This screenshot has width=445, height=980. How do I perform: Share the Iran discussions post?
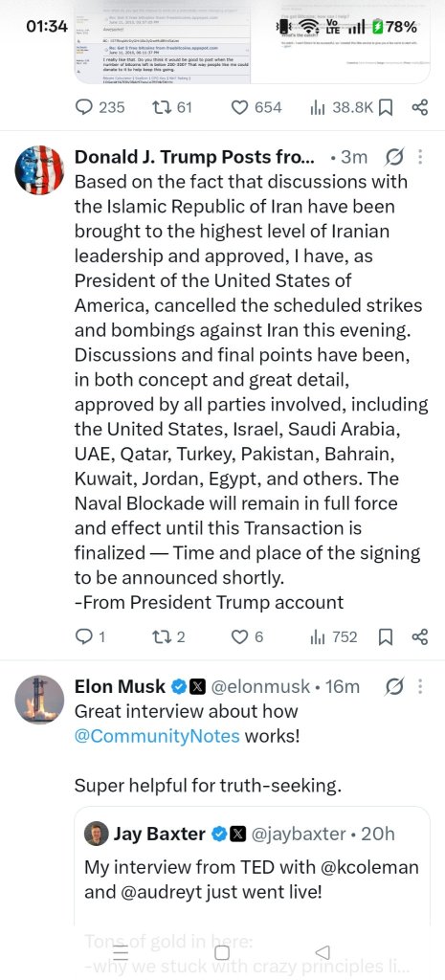point(420,636)
